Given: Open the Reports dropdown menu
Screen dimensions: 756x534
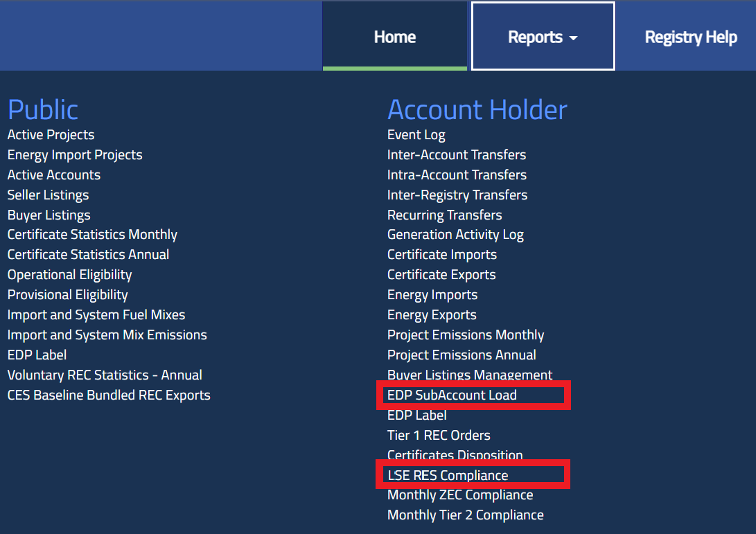Looking at the screenshot, I should click(542, 37).
